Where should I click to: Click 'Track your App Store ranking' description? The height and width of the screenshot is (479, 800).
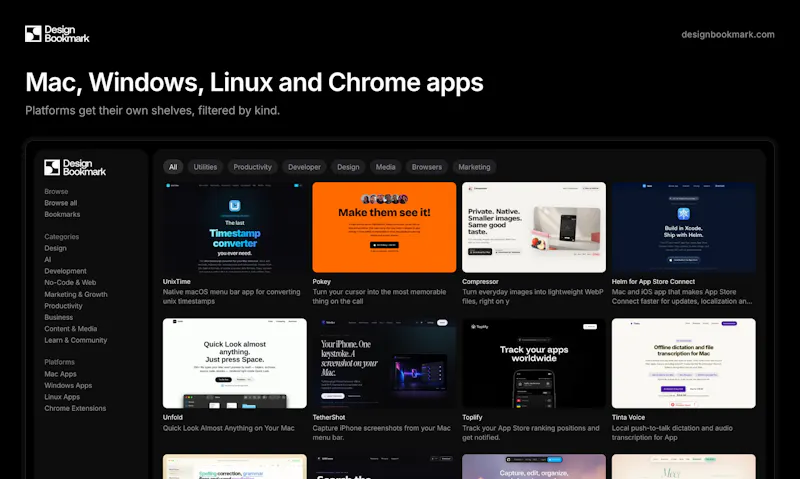(531, 433)
